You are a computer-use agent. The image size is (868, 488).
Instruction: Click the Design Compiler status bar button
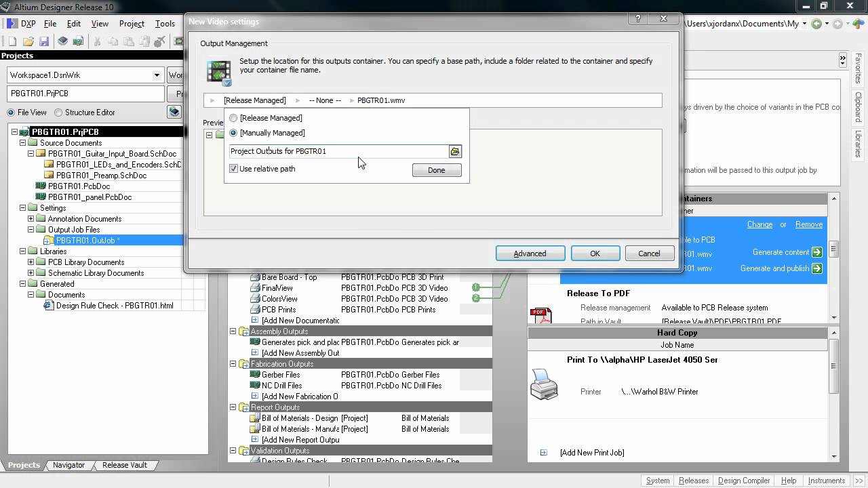pyautogui.click(x=744, y=481)
